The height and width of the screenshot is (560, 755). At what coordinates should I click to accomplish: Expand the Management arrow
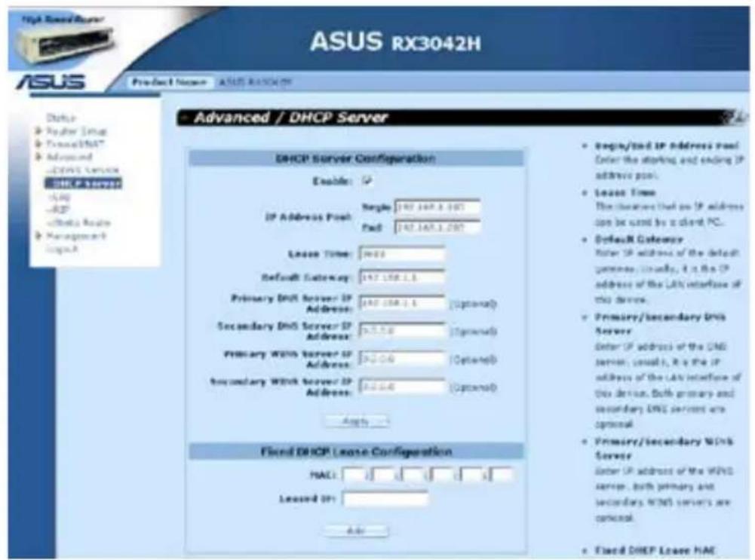click(x=38, y=235)
